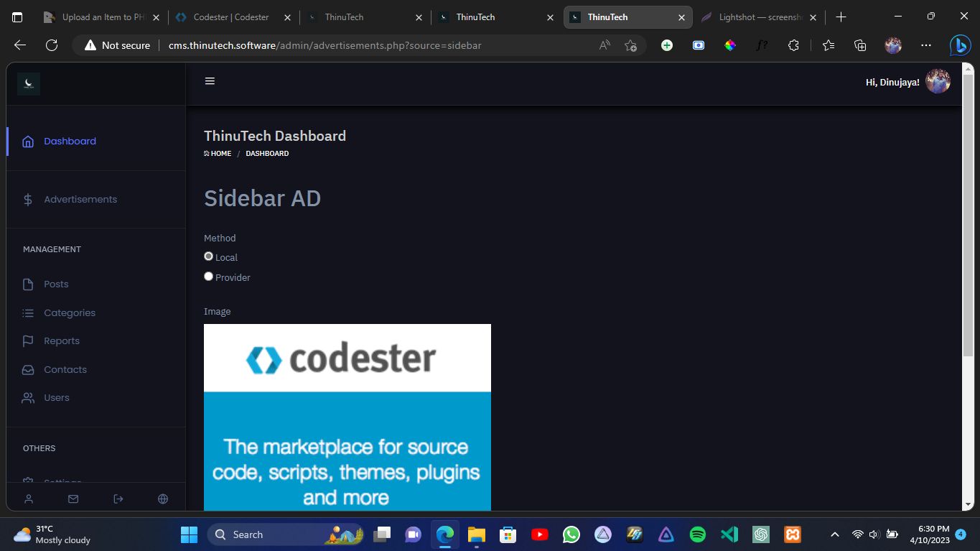The height and width of the screenshot is (551, 980).
Task: Open the Contacts page
Action: [x=65, y=369]
